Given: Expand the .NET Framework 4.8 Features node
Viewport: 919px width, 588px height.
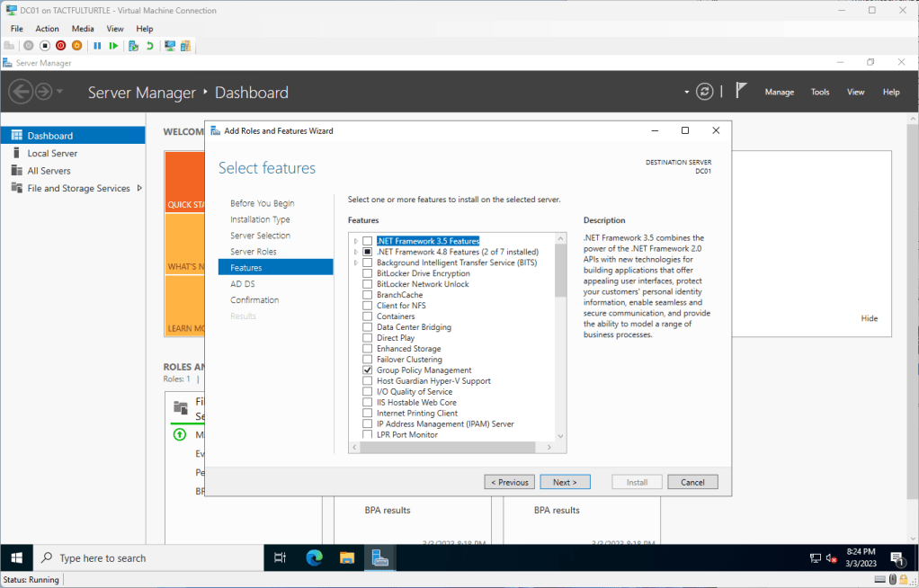Looking at the screenshot, I should (x=356, y=252).
